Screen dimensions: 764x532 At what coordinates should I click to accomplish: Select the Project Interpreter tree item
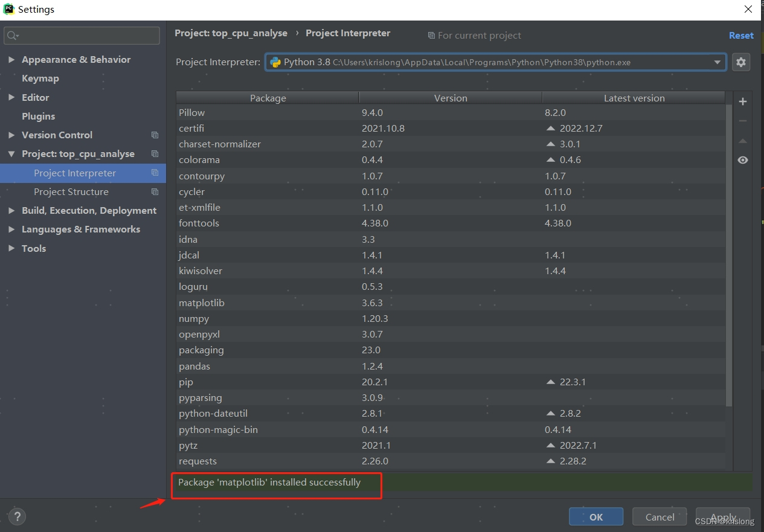pos(83,173)
